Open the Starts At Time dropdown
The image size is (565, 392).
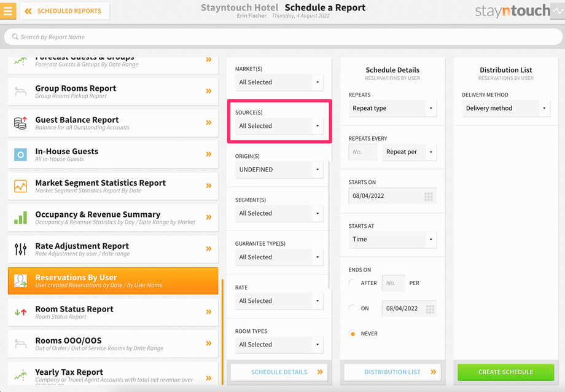pyautogui.click(x=392, y=240)
